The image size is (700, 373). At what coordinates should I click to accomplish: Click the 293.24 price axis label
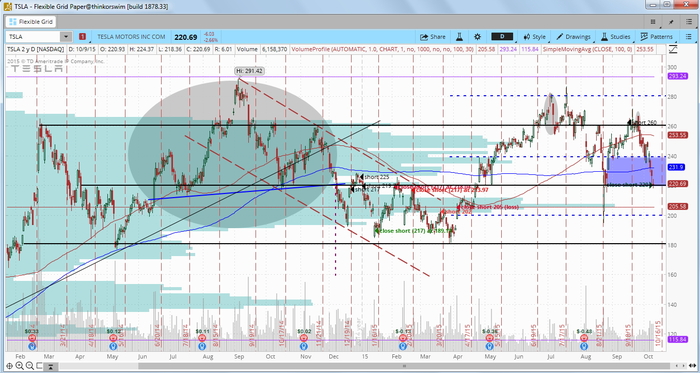(x=677, y=76)
